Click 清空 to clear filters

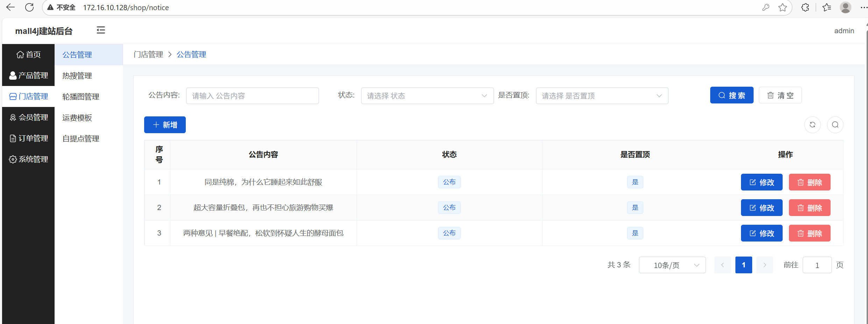[x=780, y=95]
